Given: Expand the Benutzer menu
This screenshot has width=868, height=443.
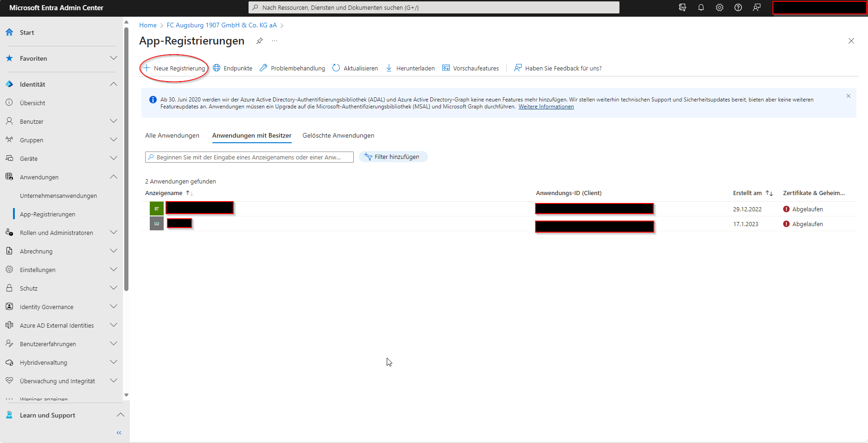Looking at the screenshot, I should click(114, 121).
